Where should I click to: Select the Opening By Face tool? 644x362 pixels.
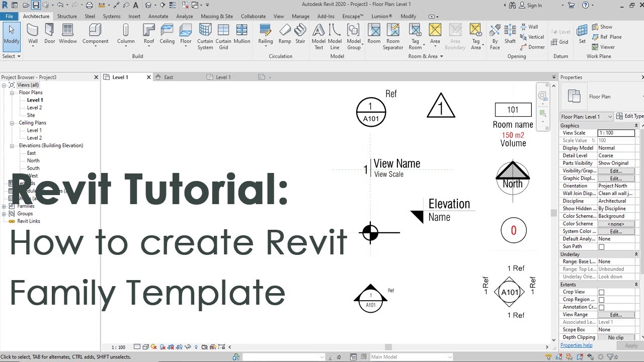495,37
